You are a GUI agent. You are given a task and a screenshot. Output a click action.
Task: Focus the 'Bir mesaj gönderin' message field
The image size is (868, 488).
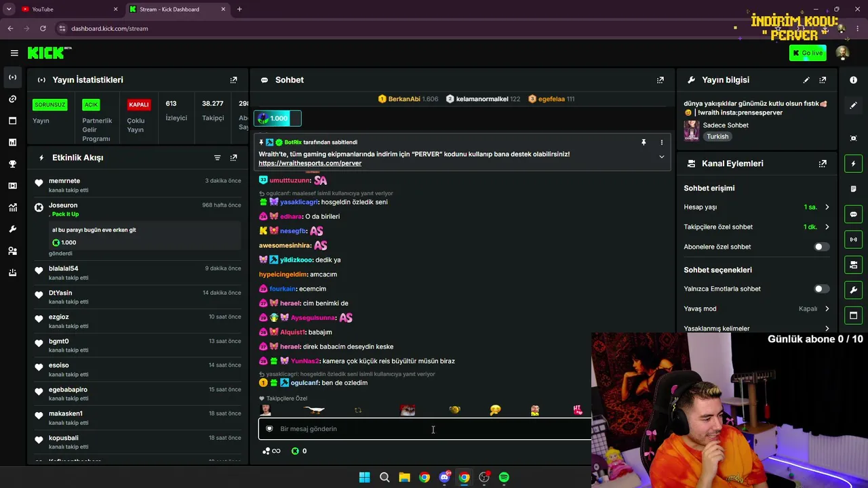[425, 429]
